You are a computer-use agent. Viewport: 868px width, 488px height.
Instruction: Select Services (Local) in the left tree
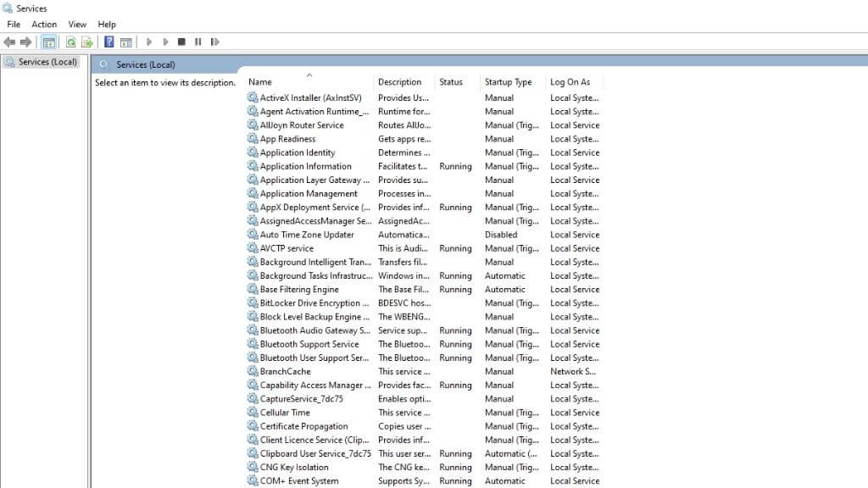tap(47, 62)
